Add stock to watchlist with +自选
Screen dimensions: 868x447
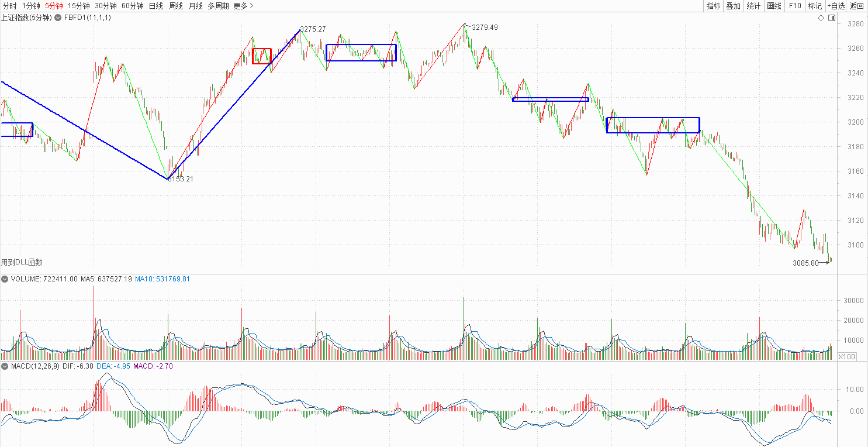click(x=835, y=6)
